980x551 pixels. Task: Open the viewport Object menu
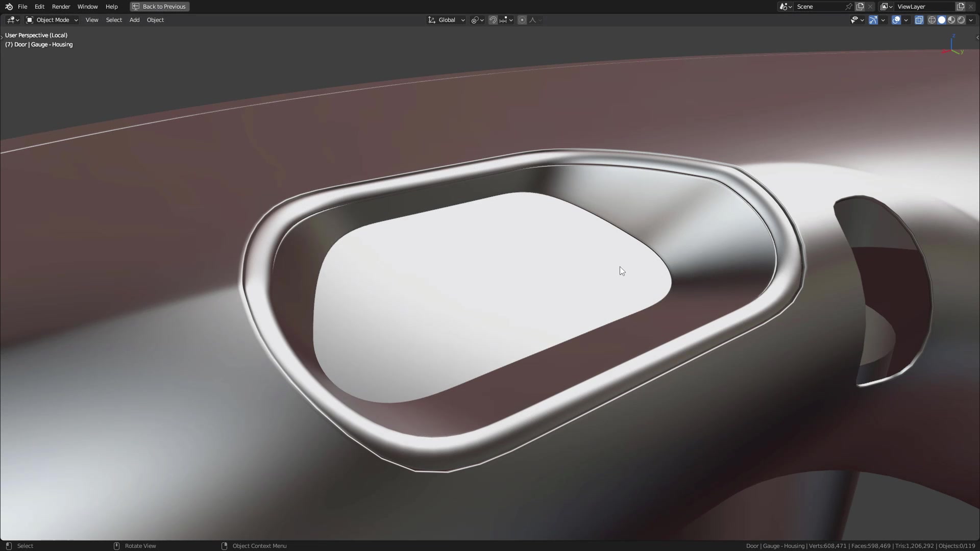(x=155, y=20)
